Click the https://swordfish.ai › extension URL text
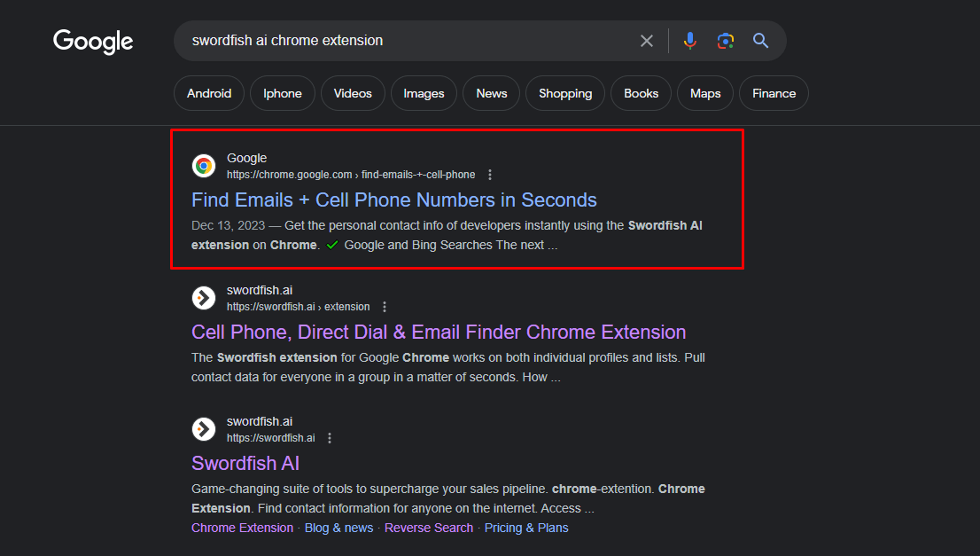Screen dimensions: 980x556 298,307
